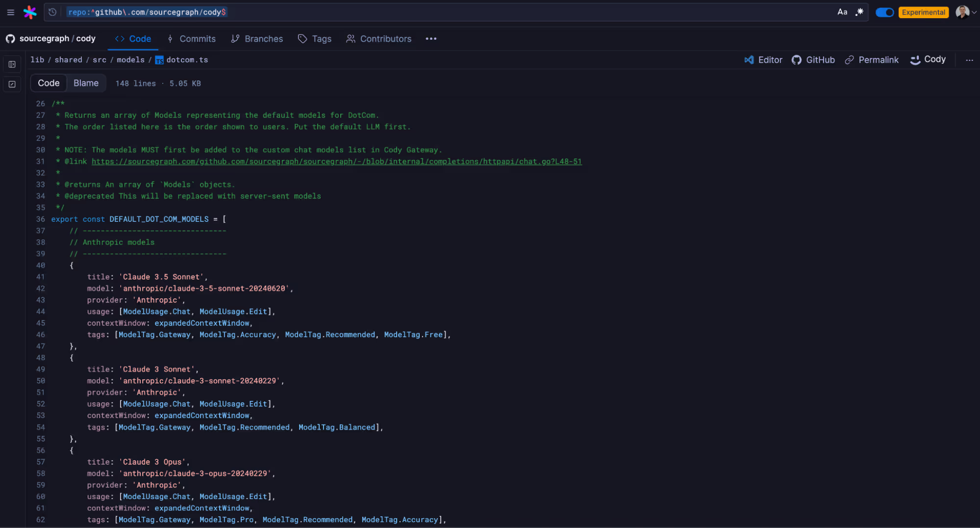
Task: Toggle case sensitivity Aa icon
Action: click(x=842, y=12)
